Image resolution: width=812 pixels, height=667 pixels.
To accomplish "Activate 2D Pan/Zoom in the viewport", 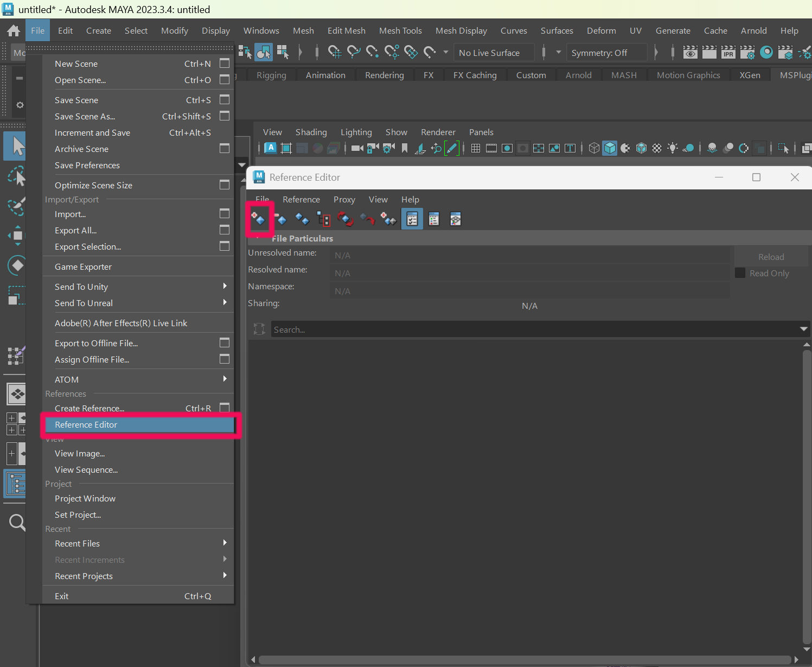I will [x=436, y=148].
